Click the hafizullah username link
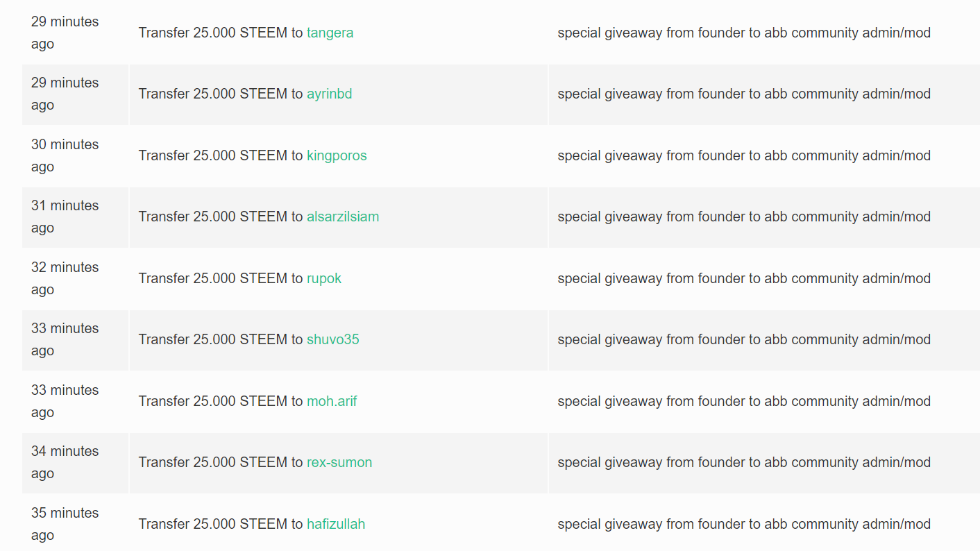 [x=336, y=524]
